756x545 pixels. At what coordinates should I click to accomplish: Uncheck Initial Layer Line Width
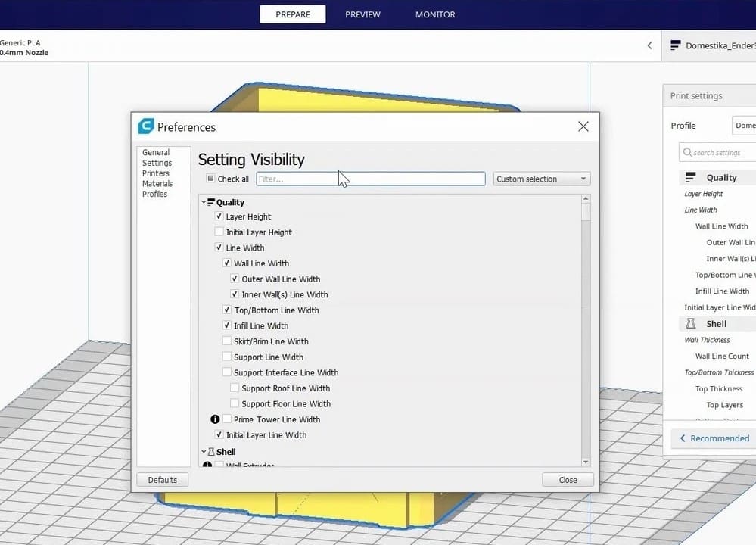(219, 434)
